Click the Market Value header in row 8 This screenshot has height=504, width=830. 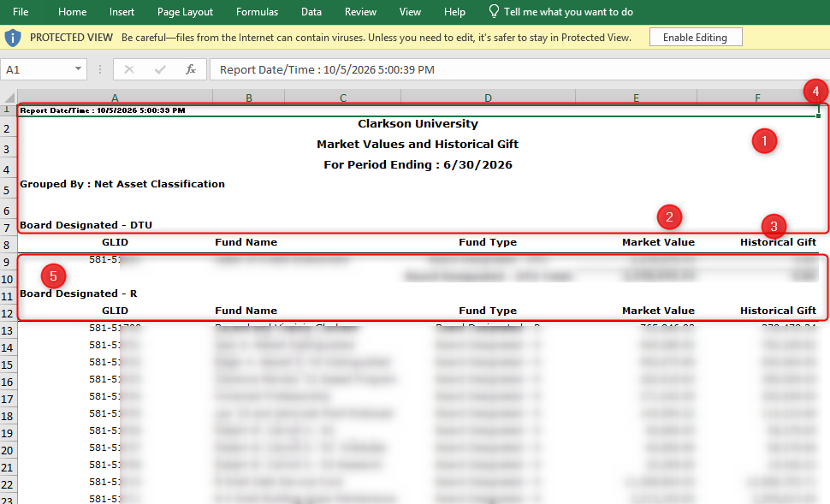659,242
